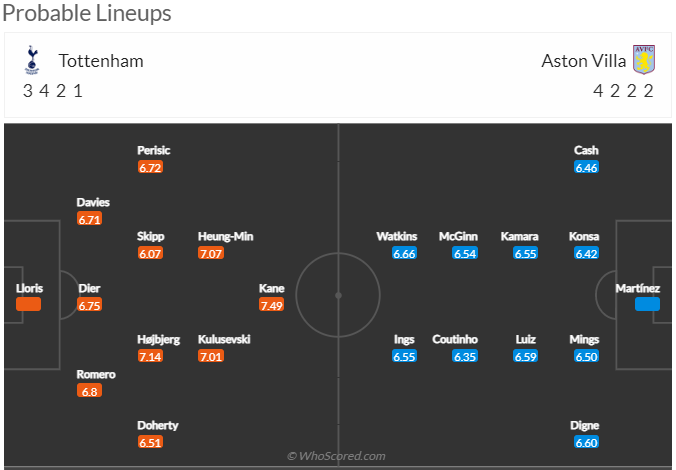Click Højbjerg's 7.14 rating badge
The image size is (676, 470).
point(150,356)
